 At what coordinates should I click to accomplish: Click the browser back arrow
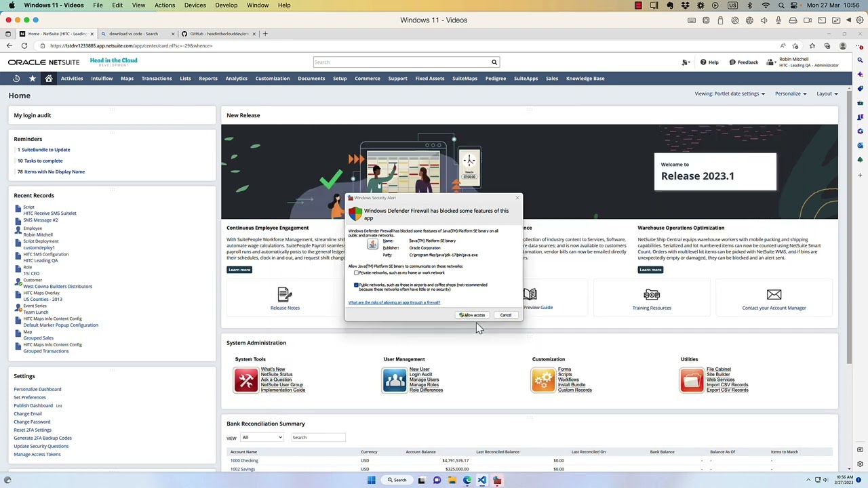point(9,46)
